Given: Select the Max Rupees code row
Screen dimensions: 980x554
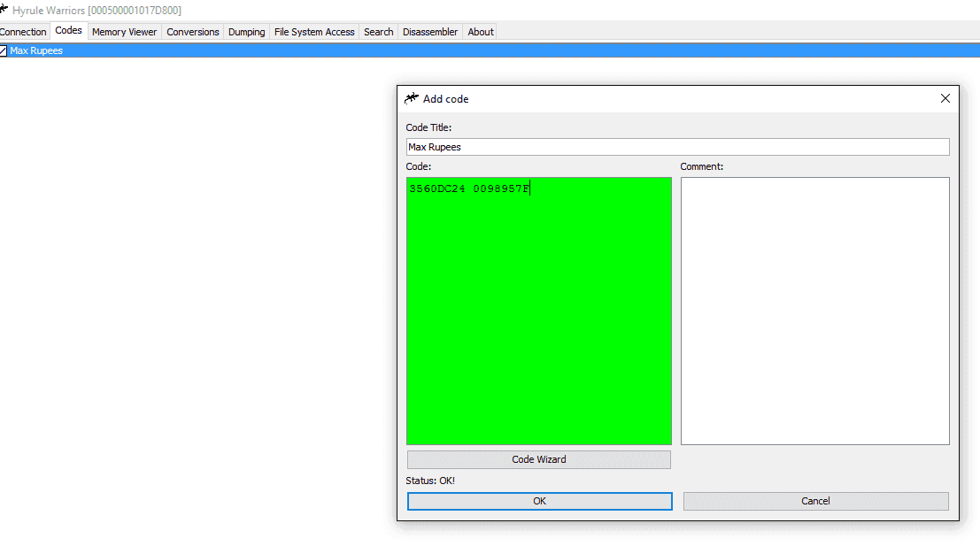Looking at the screenshot, I should 490,50.
